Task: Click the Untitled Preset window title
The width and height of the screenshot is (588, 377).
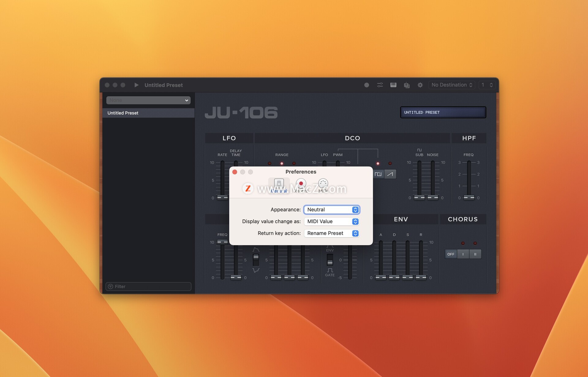Action: (164, 85)
